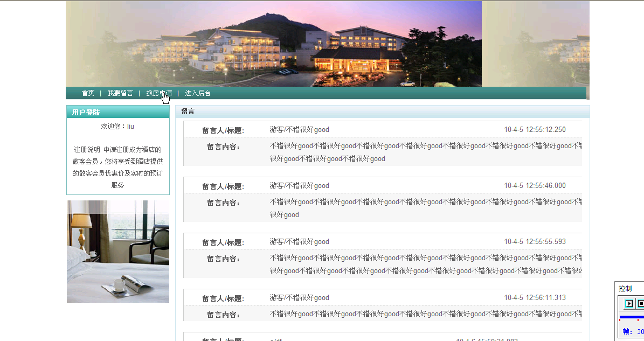Click 游客/不错很好good title dated 12:56:11.313
644x341 pixels.
tap(300, 297)
